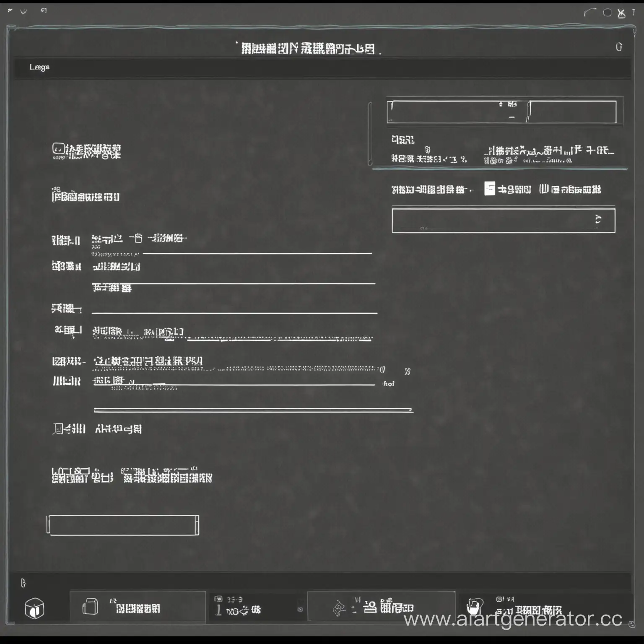Open the bottom tab with the mug icon
644x644 pixels.
[545, 607]
